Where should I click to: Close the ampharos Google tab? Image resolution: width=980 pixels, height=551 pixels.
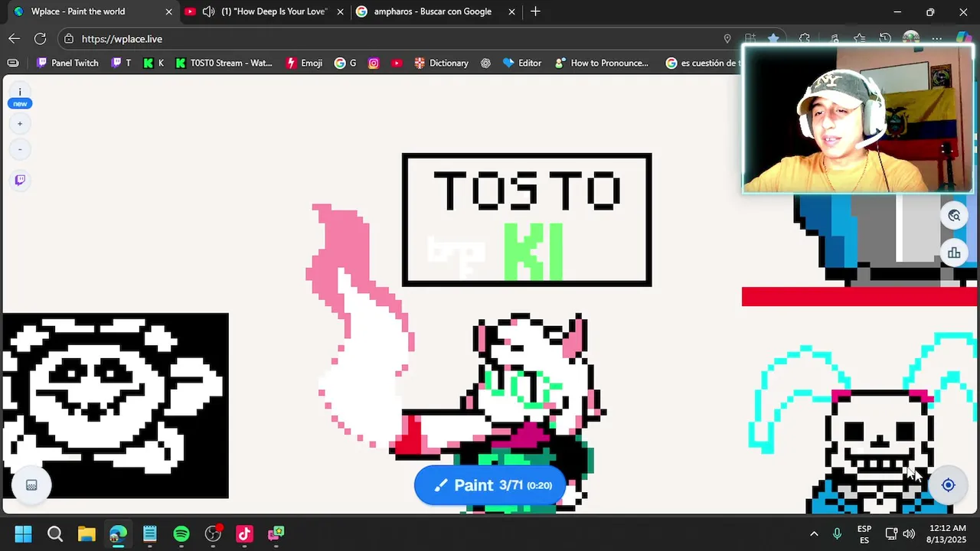tap(511, 11)
